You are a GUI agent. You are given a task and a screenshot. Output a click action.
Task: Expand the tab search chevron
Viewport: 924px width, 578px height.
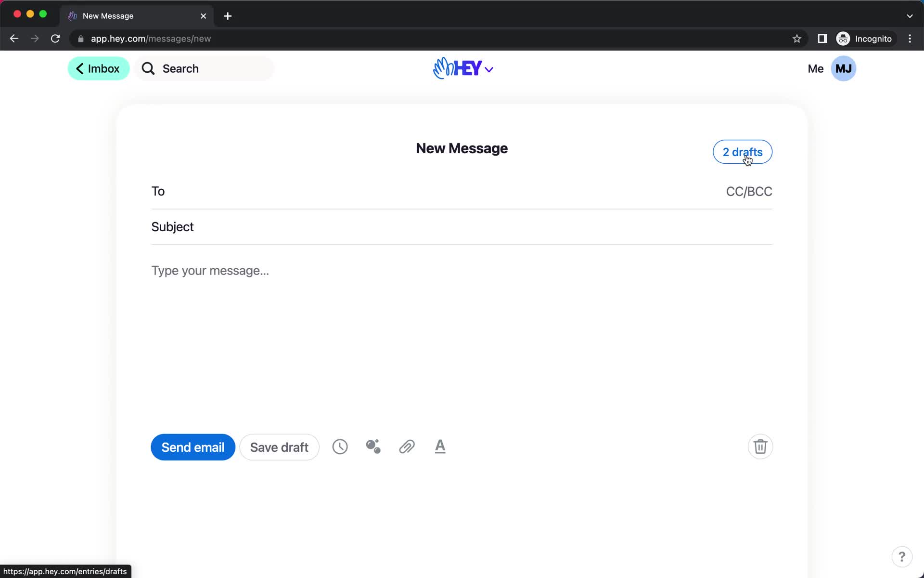[x=910, y=16]
